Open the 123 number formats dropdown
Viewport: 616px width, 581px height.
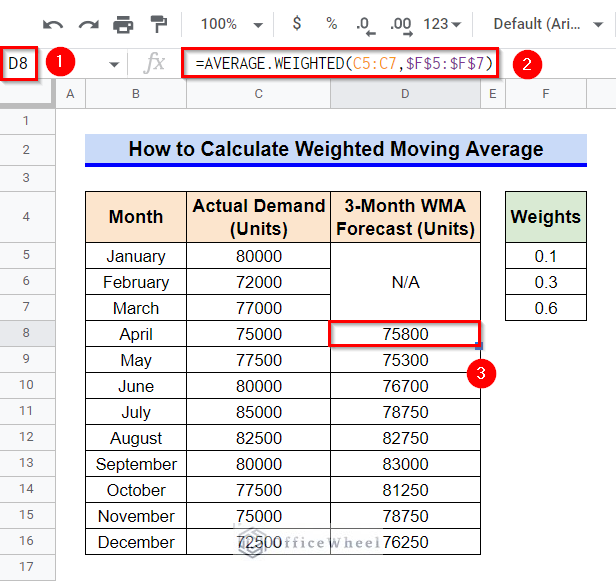pyautogui.click(x=442, y=24)
